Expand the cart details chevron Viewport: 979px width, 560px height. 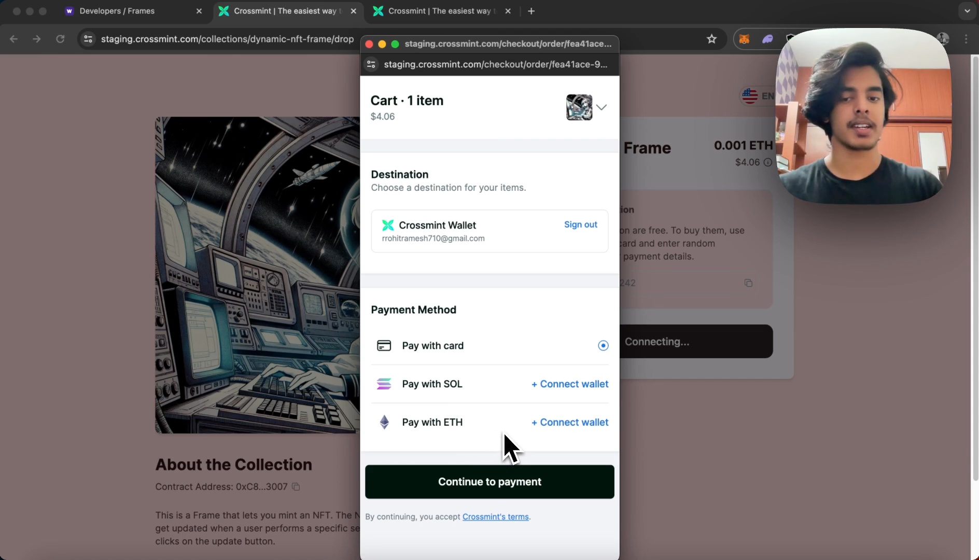602,107
